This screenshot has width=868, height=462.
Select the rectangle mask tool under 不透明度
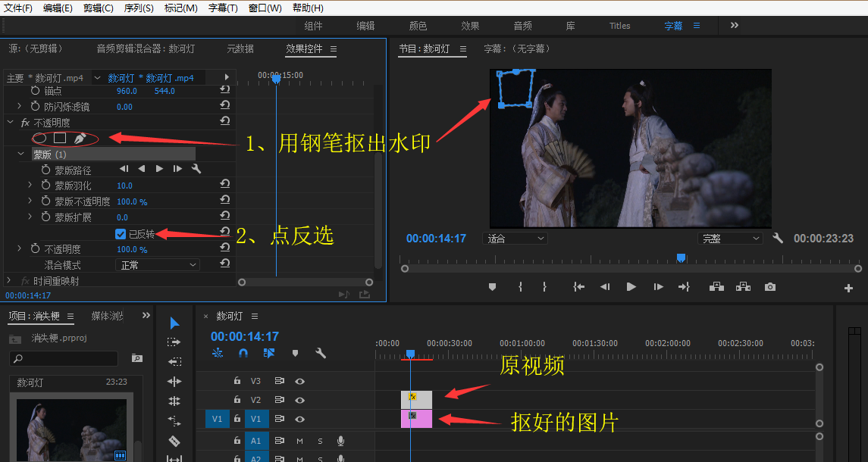tap(60, 138)
